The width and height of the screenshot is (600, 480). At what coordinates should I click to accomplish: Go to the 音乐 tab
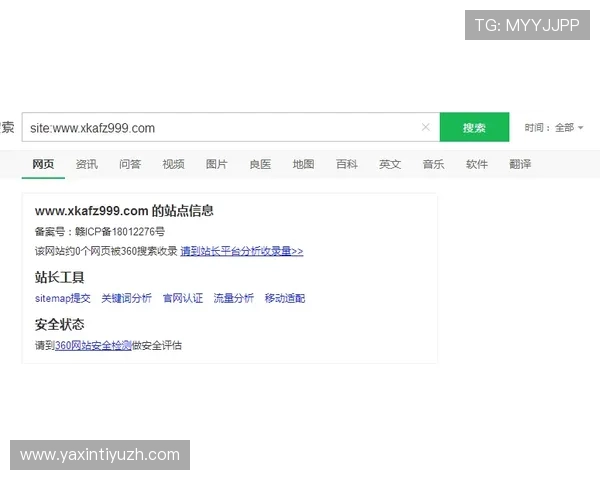point(434,164)
